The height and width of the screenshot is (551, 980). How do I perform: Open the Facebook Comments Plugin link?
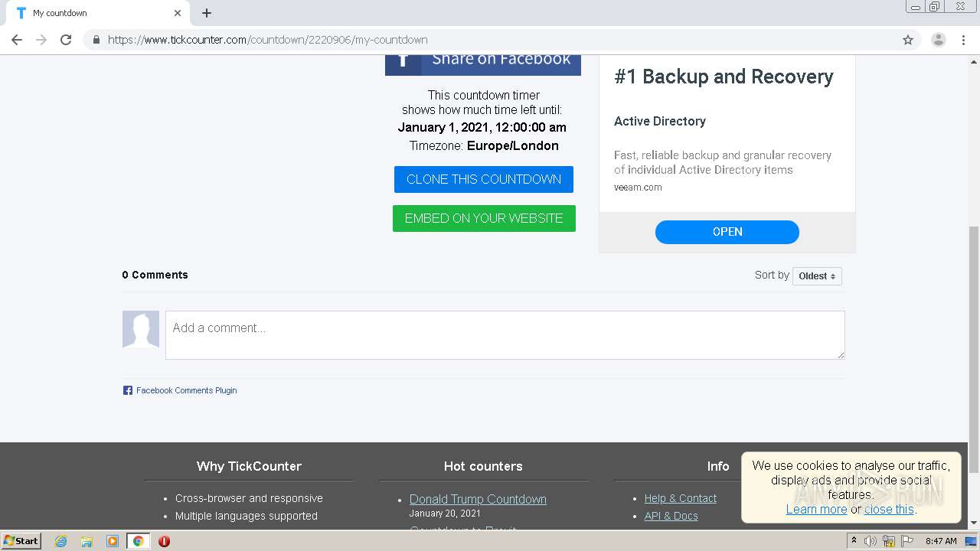coord(186,390)
